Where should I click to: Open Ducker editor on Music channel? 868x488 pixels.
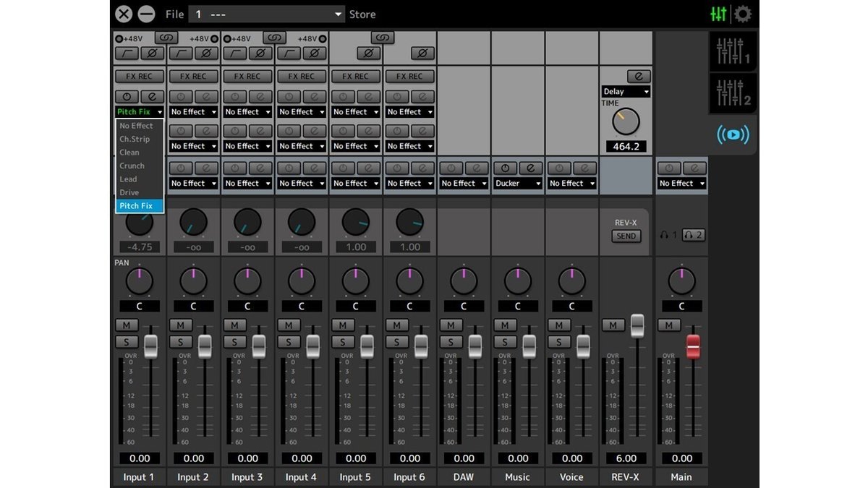[531, 168]
